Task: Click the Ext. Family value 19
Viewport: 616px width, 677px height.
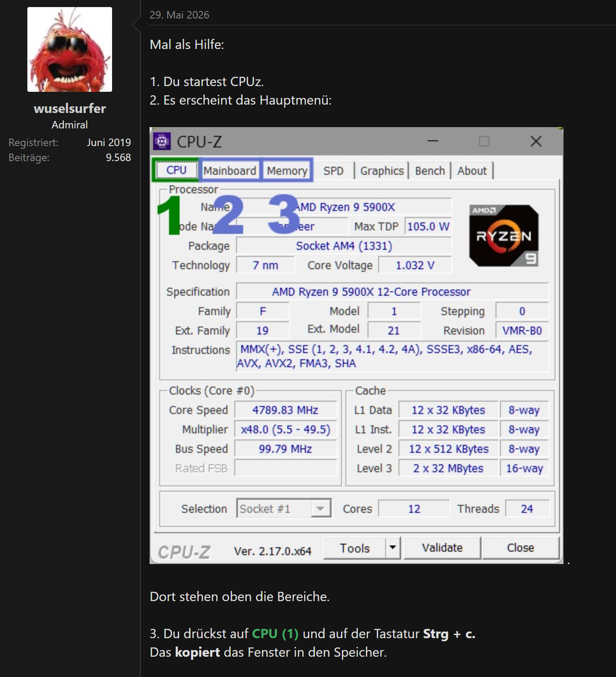Action: 263,331
